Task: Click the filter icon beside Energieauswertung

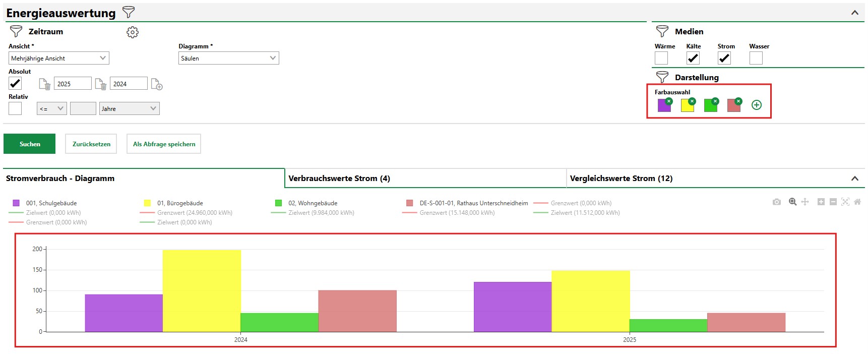Action: click(129, 12)
